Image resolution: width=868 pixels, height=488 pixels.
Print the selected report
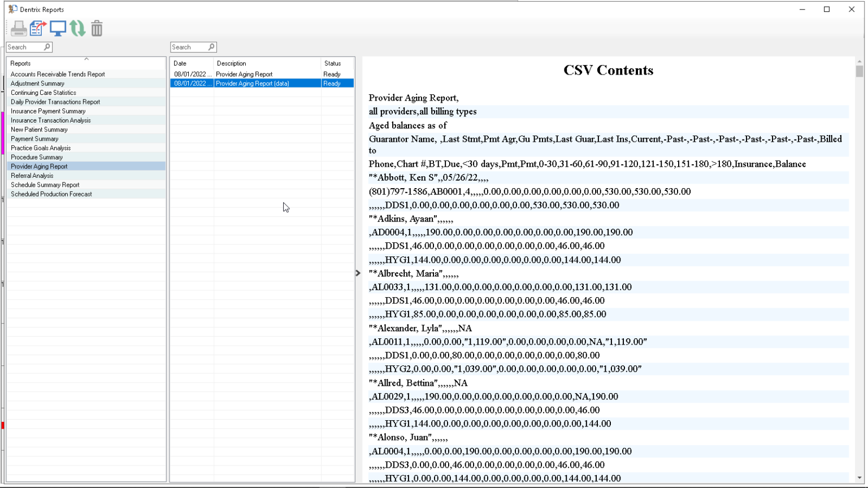point(19,28)
